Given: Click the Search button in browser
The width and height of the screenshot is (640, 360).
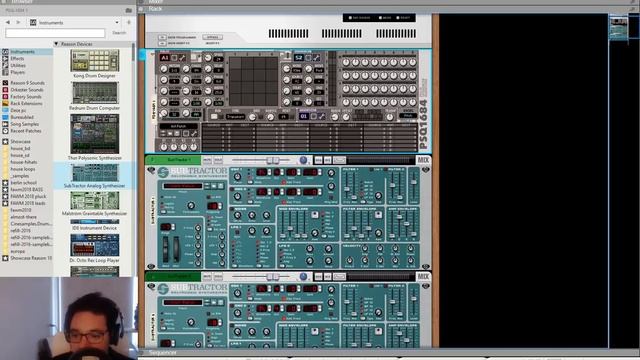Looking at the screenshot, I should coord(119,33).
